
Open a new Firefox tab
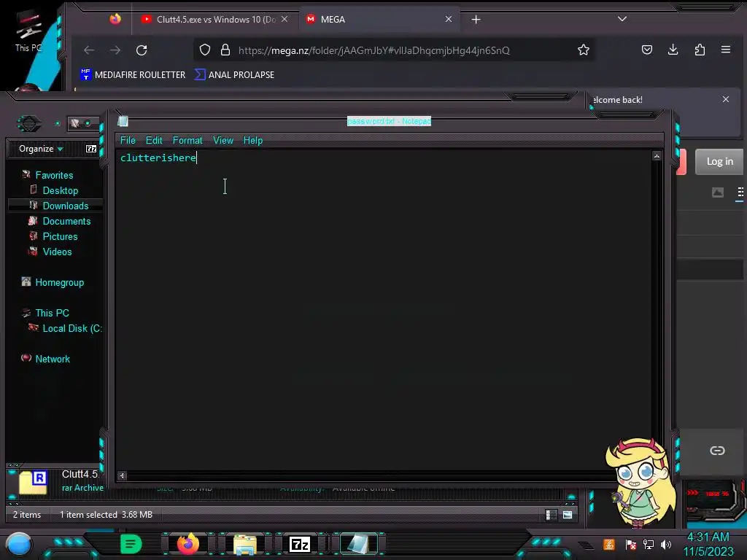[476, 20]
